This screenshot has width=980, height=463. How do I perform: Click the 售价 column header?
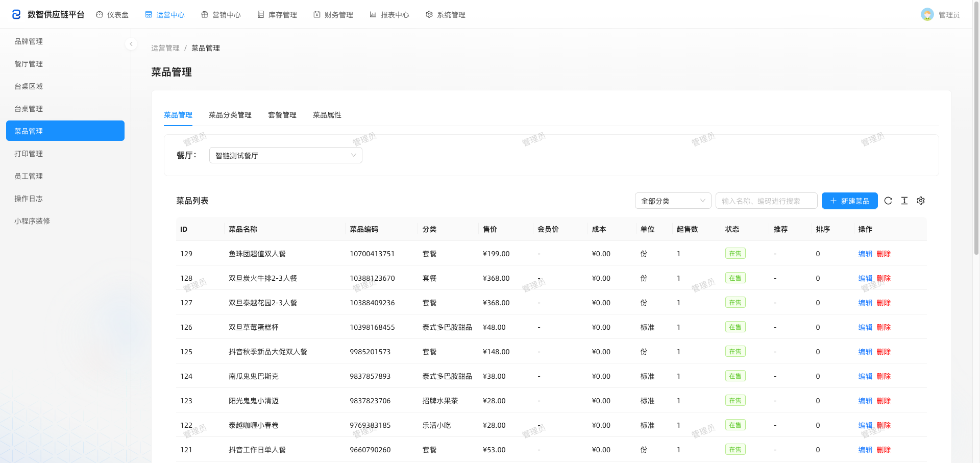pos(490,229)
